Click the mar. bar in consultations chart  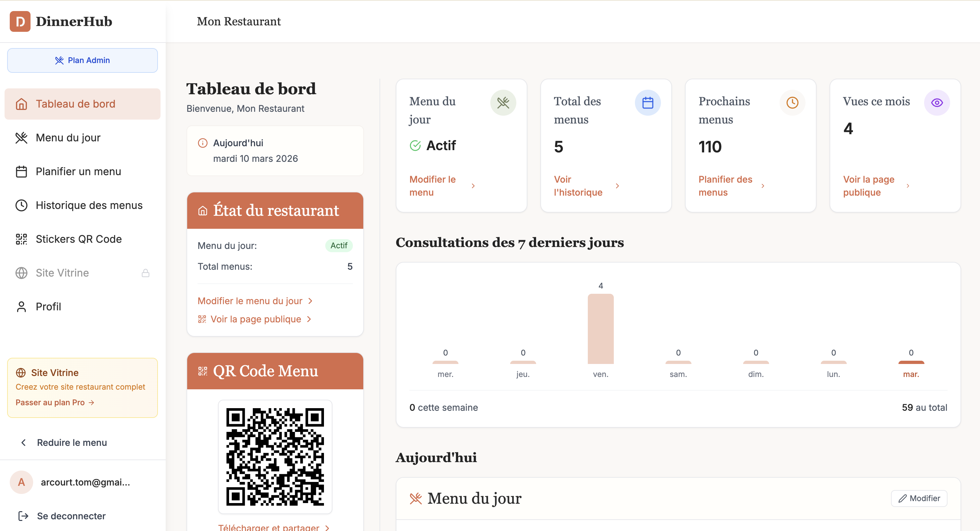point(911,362)
